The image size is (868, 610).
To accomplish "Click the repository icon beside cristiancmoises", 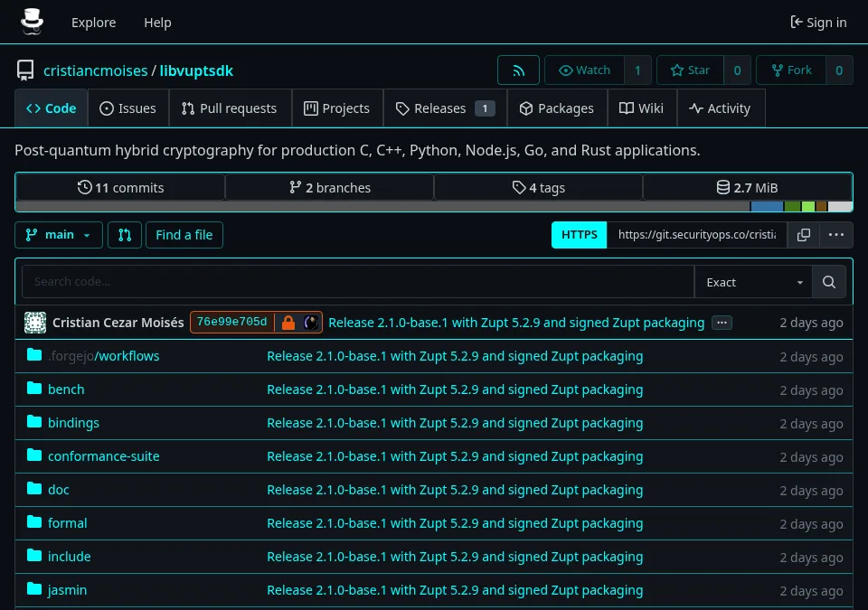I will 25,70.
